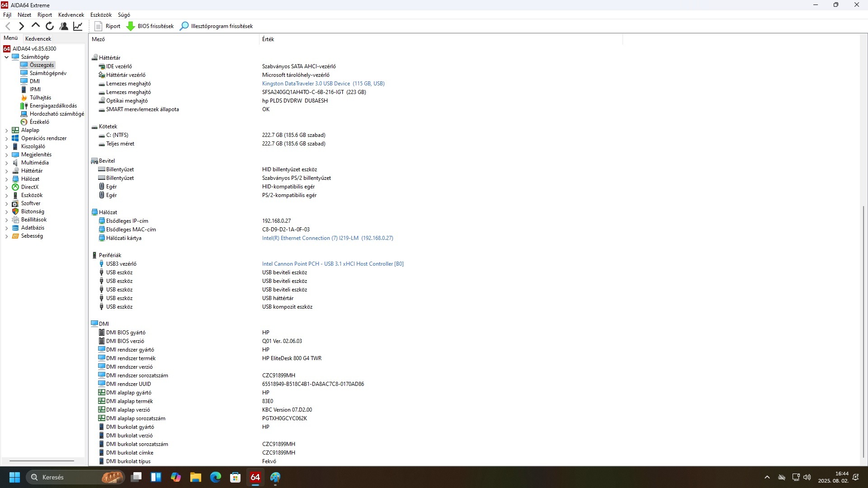Collapse the Számítógép tree node

tap(6, 57)
